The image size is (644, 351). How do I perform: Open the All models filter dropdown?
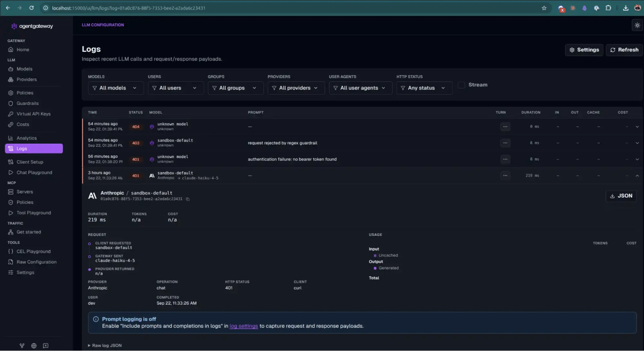116,88
